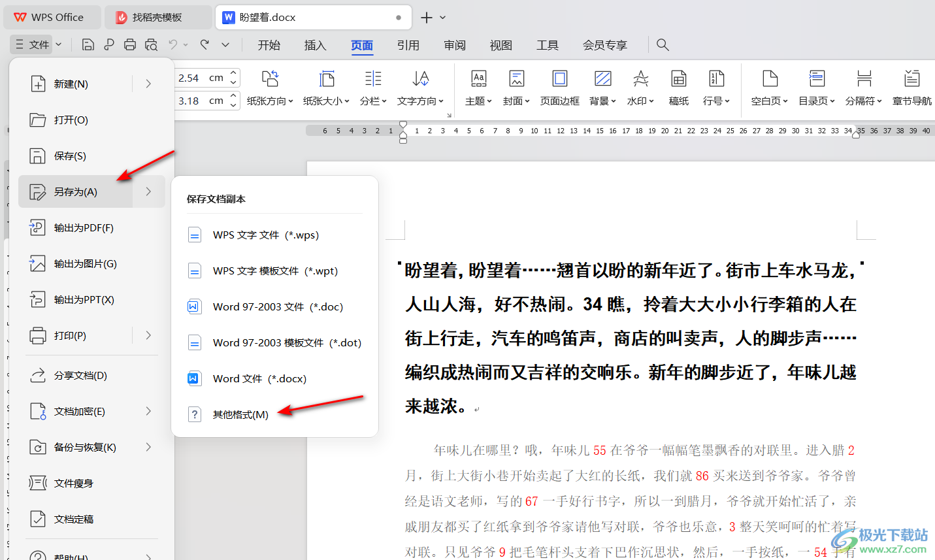
Task: Click the Save icon in quick access toolbar
Action: tap(88, 44)
